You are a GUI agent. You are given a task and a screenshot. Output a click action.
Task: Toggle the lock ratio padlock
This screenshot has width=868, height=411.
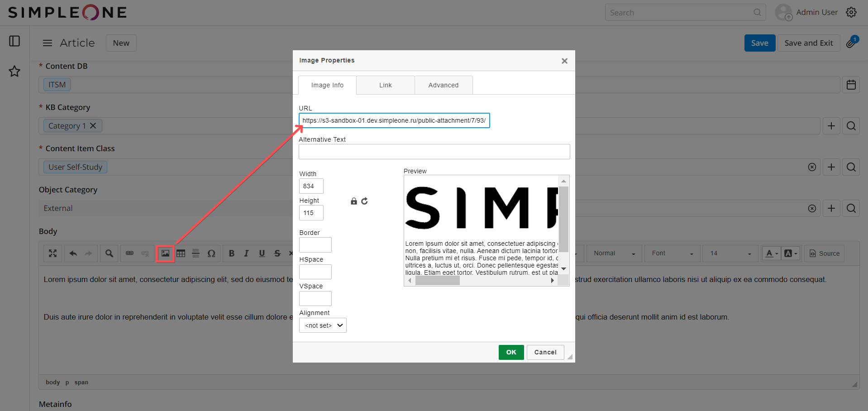(x=354, y=201)
